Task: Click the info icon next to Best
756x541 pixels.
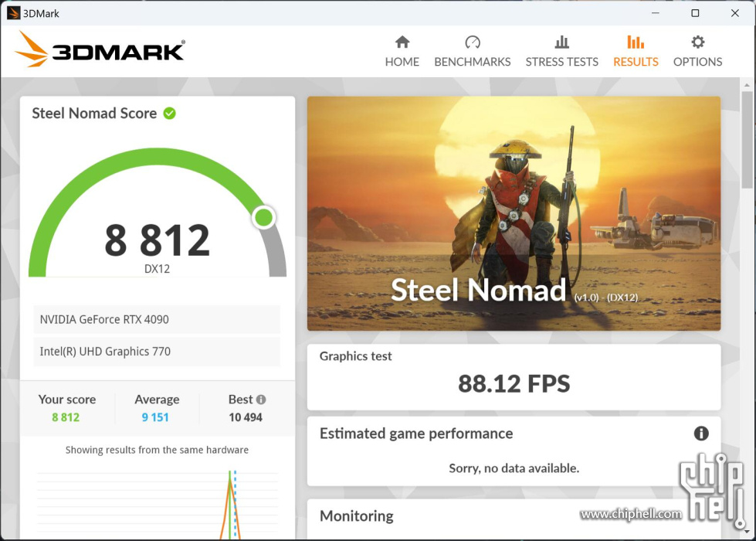Action: (261, 400)
